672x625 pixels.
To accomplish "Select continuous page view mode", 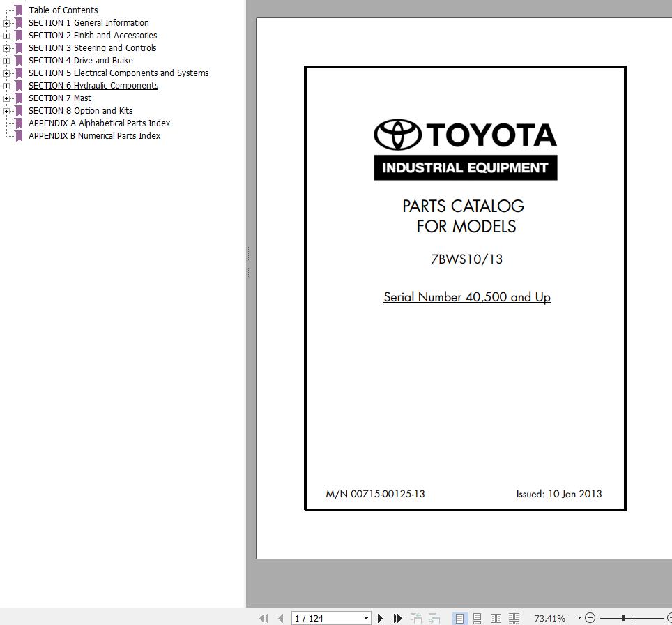I will pyautogui.click(x=477, y=618).
